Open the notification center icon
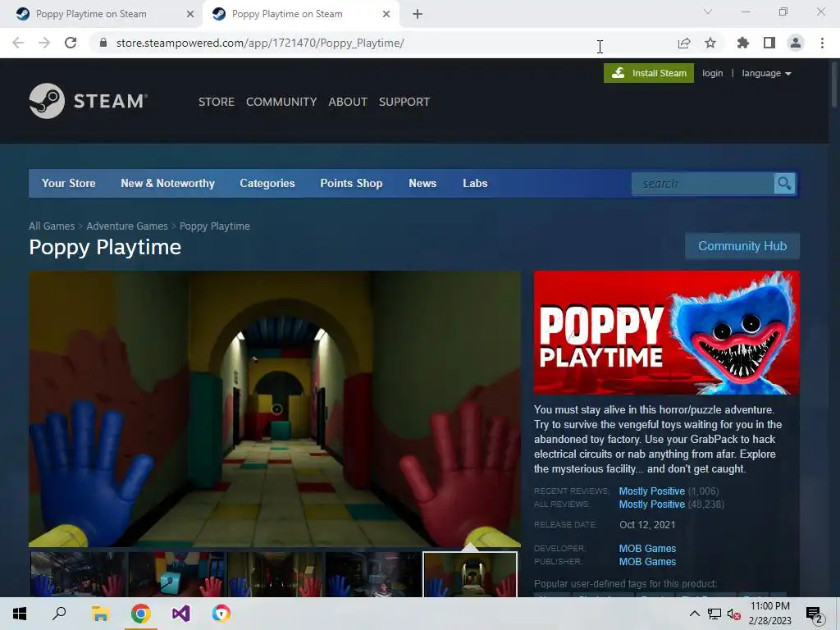The image size is (840, 630). (815, 614)
